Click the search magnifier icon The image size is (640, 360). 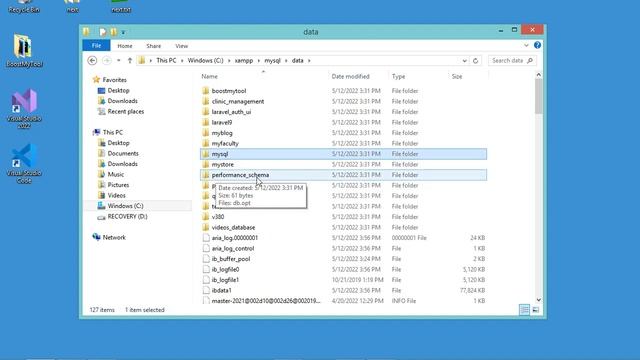tap(530, 60)
